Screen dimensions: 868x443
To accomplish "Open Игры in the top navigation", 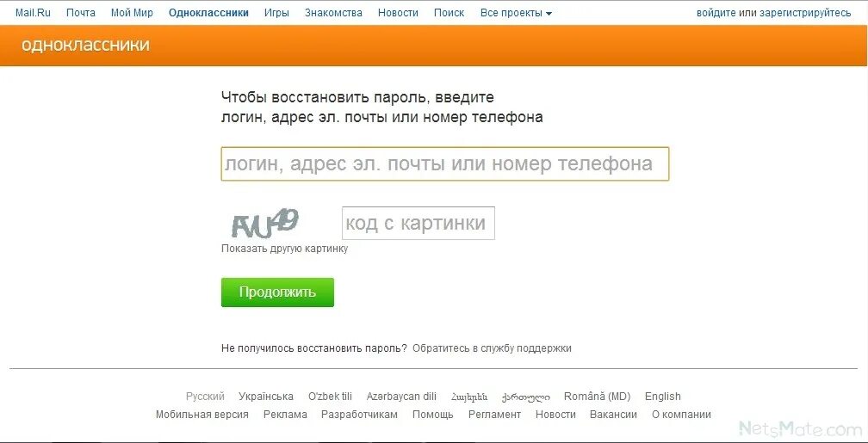I will click(x=276, y=13).
